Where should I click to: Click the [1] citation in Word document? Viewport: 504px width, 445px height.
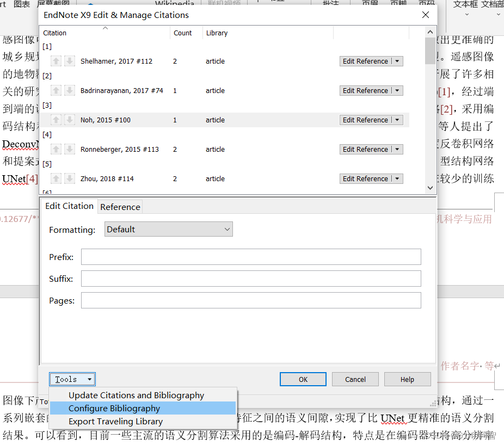point(445,92)
